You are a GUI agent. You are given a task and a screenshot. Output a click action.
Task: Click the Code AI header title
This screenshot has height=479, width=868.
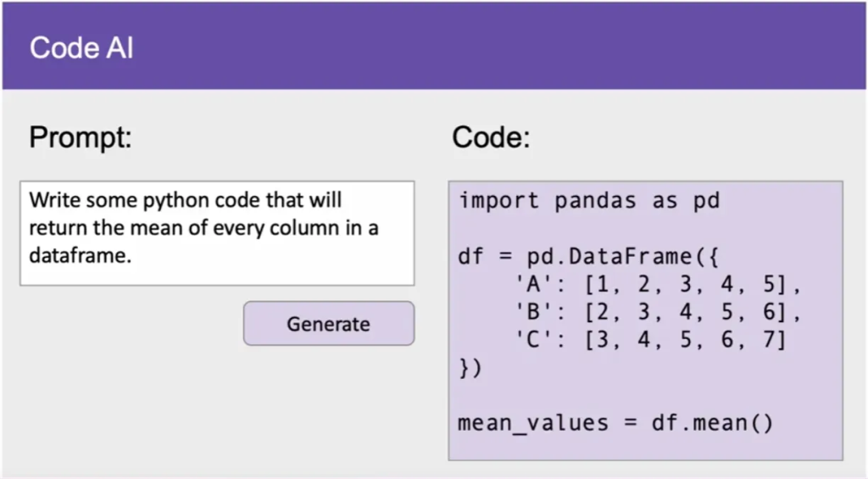(x=81, y=47)
